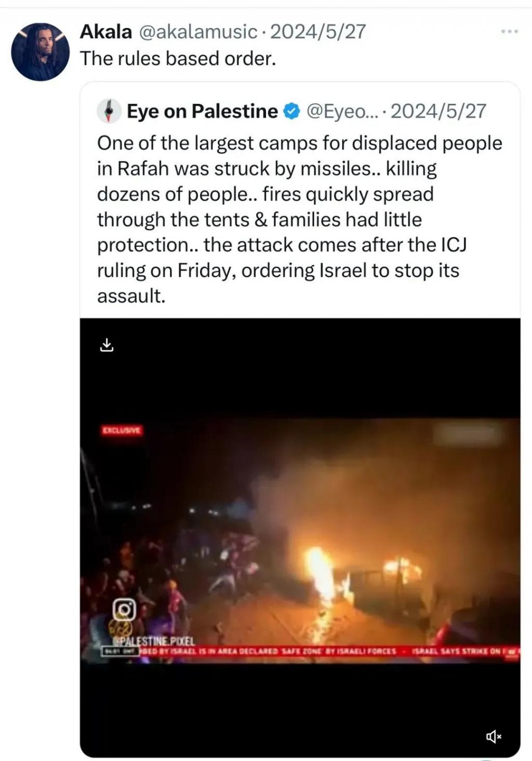
Task: Click Akala's tweet date 2024/5/27
Action: tap(318, 32)
